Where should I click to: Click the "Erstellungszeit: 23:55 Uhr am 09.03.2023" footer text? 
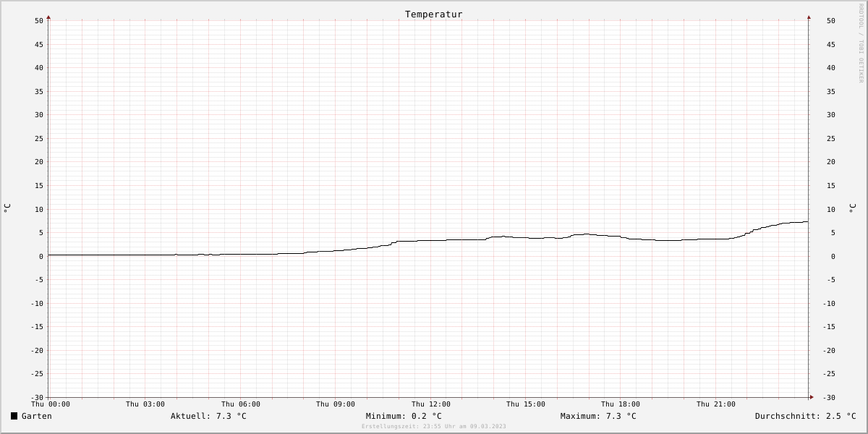pyautogui.click(x=434, y=427)
